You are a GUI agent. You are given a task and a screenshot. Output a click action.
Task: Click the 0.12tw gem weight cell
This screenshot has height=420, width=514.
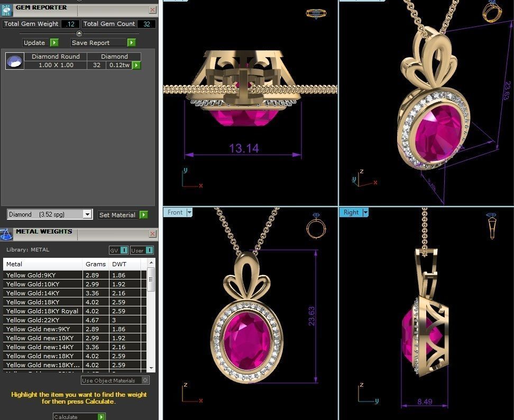pyautogui.click(x=120, y=65)
